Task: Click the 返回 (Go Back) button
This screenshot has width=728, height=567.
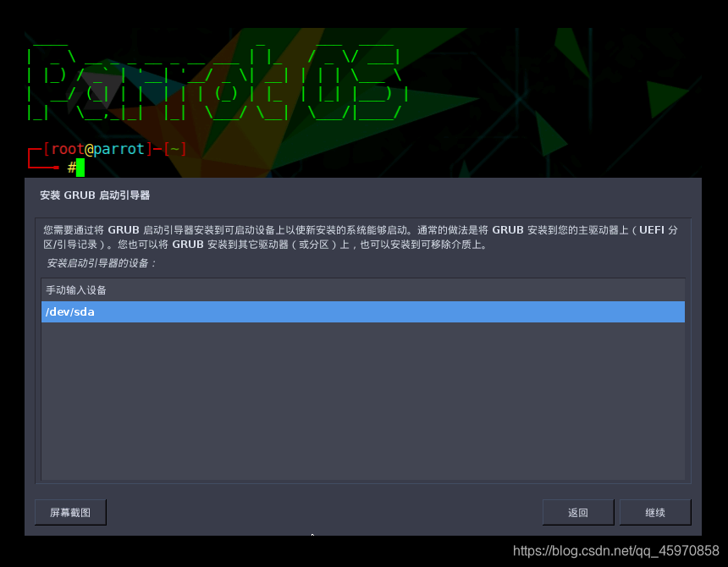Action: pos(578,512)
